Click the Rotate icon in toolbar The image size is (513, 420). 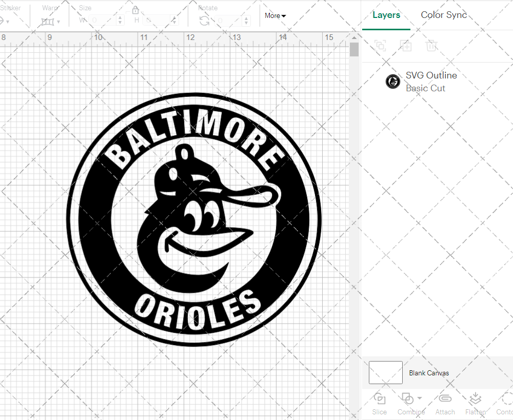(x=204, y=21)
